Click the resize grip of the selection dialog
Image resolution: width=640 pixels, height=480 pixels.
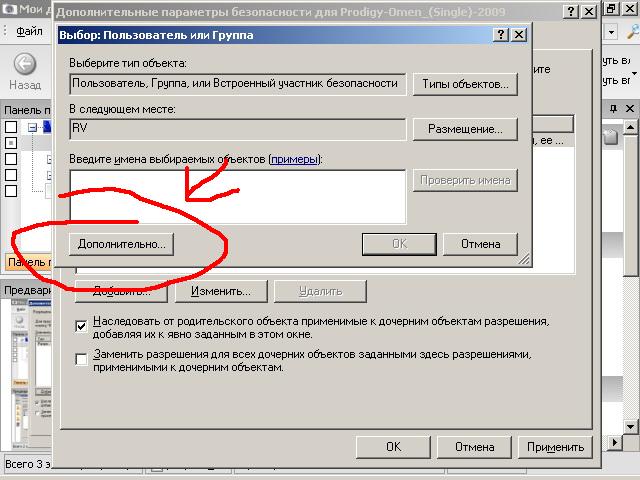pyautogui.click(x=522, y=259)
